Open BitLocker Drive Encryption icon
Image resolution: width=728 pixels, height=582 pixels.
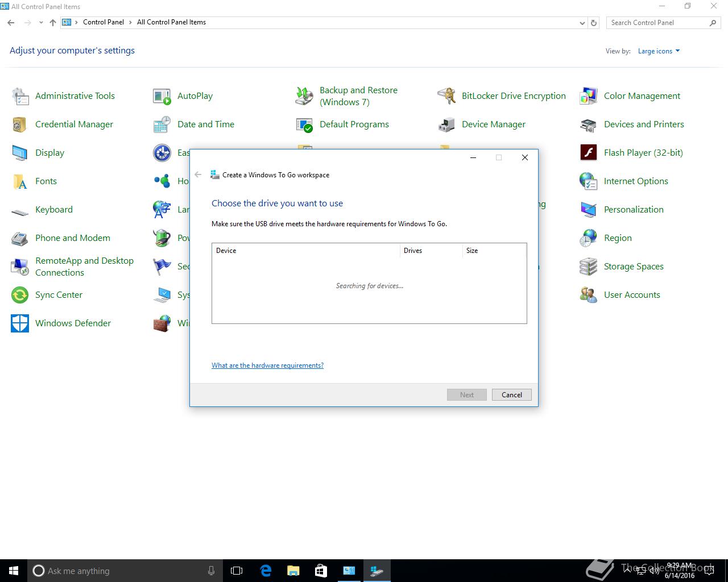(446, 96)
